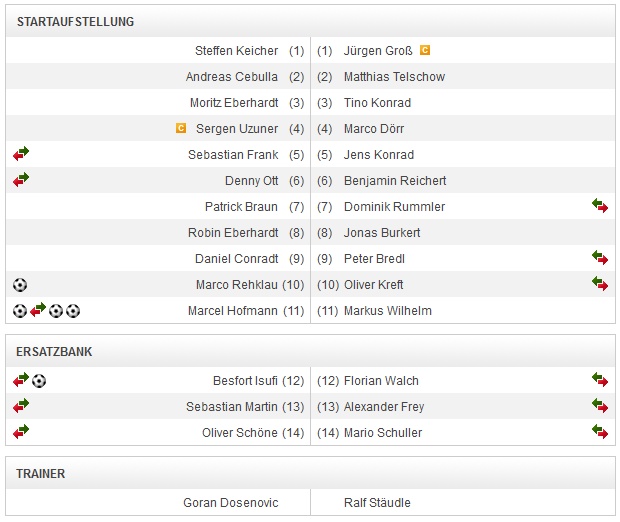Select trainer Ralf Stäudle
620x522 pixels.
(x=377, y=503)
